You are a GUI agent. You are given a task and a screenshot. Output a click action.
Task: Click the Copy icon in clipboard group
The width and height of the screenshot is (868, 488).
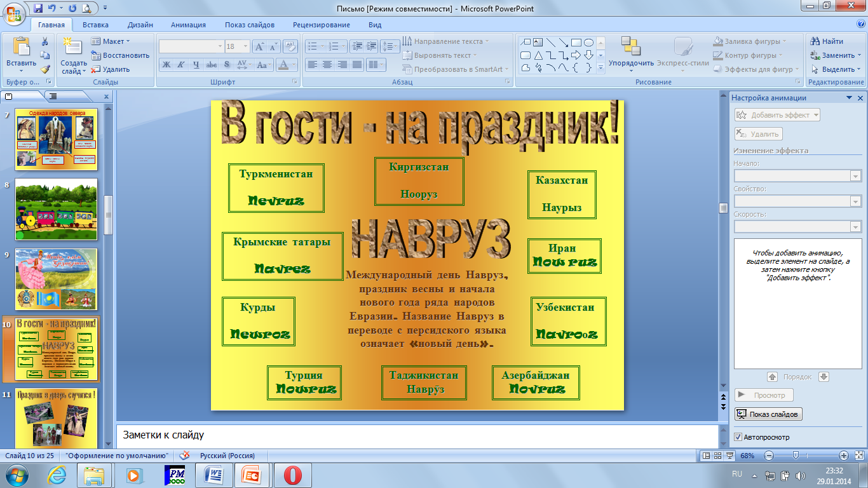(x=44, y=55)
